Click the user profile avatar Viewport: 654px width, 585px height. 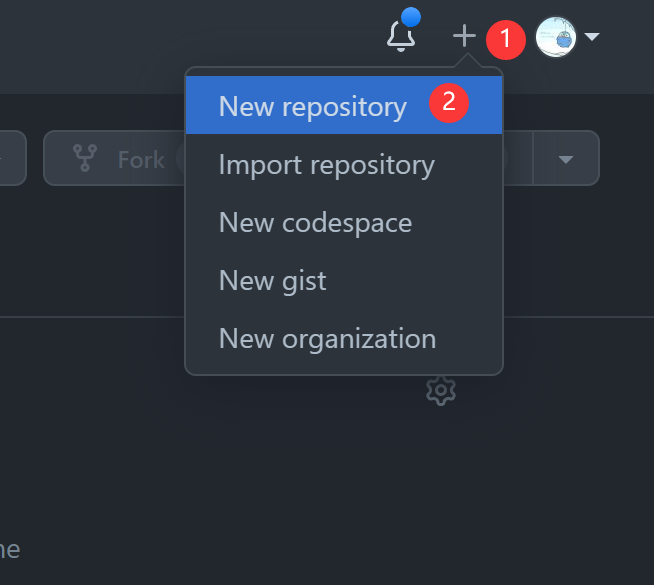(x=556, y=38)
